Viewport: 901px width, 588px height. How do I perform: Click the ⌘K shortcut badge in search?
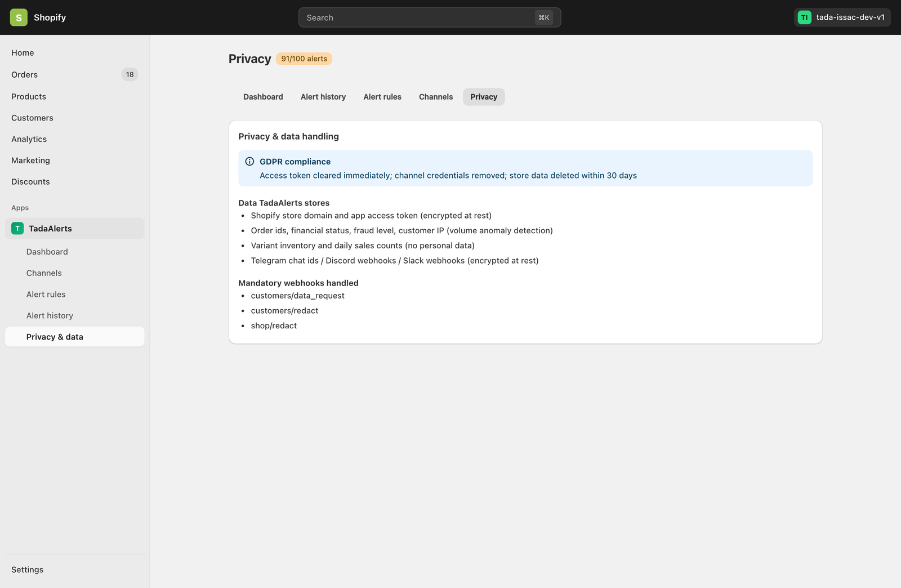[x=543, y=17]
